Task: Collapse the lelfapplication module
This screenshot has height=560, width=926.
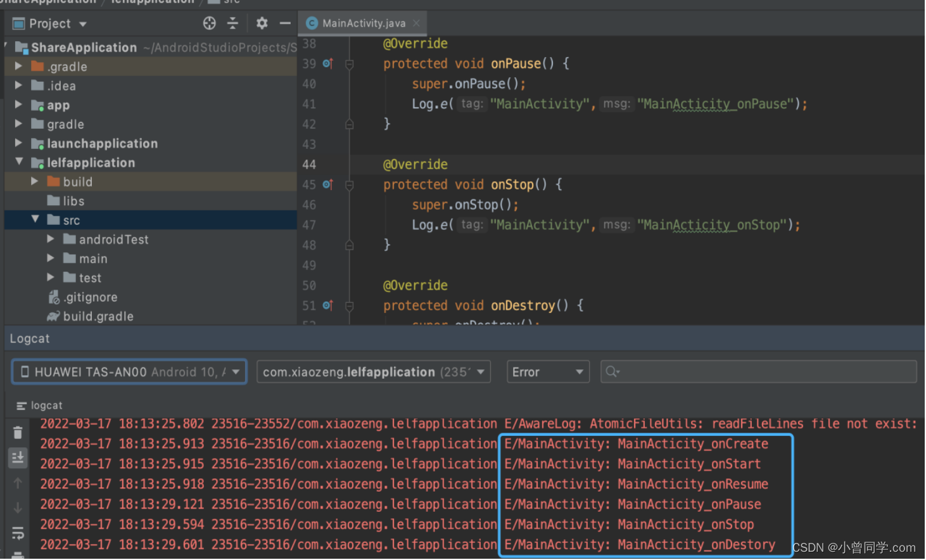Action: pyautogui.click(x=19, y=162)
